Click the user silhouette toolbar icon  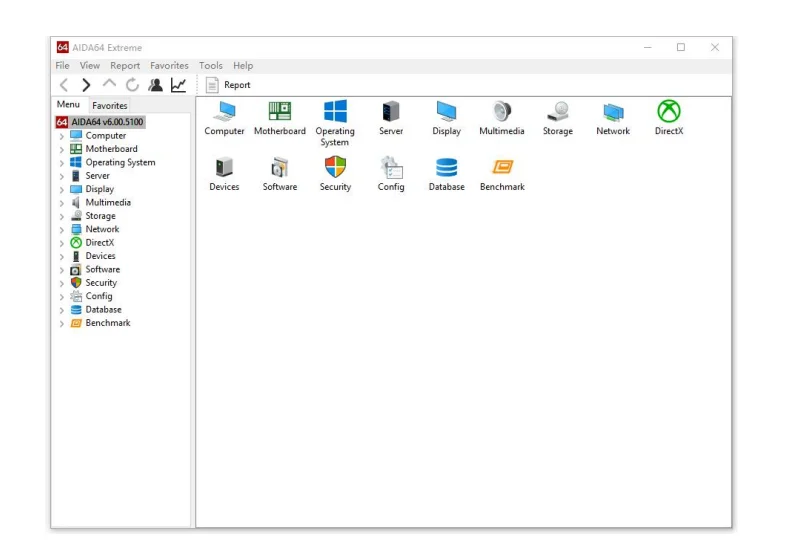click(156, 85)
